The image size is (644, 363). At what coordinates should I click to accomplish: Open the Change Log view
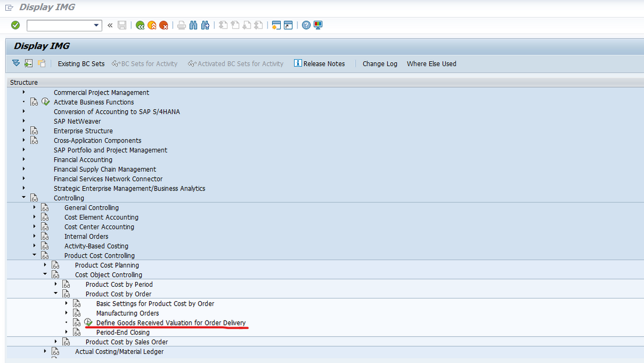[380, 63]
